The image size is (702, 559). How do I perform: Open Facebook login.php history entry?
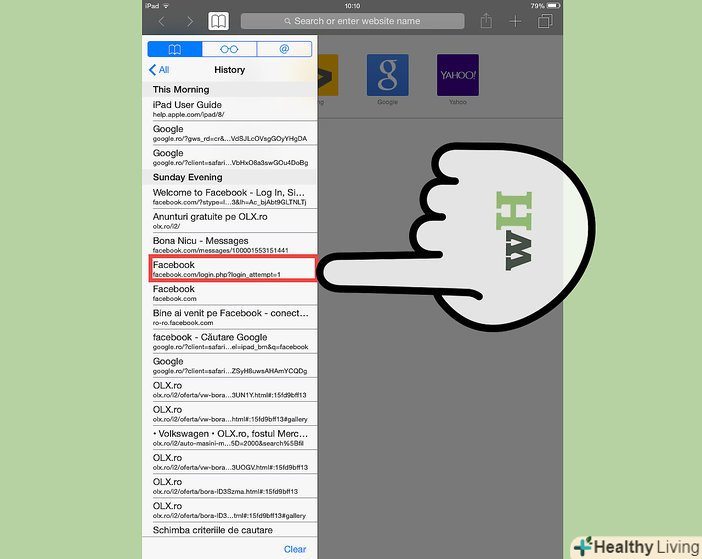pyautogui.click(x=233, y=269)
